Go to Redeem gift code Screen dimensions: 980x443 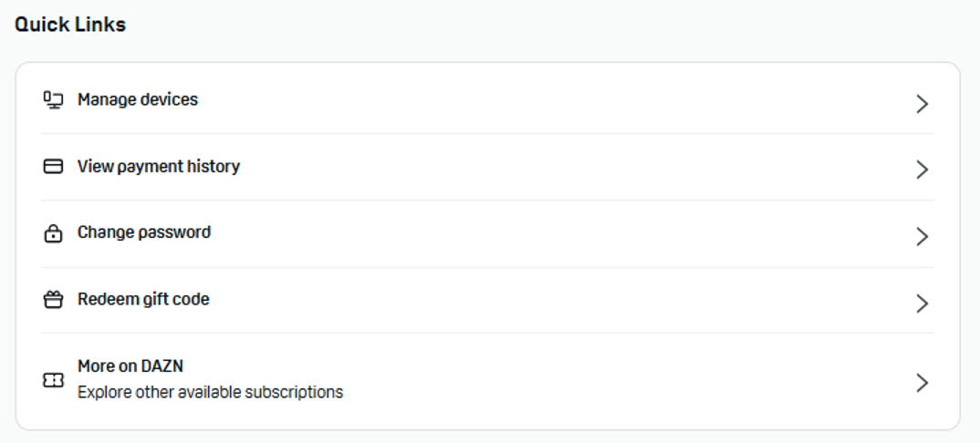click(143, 300)
